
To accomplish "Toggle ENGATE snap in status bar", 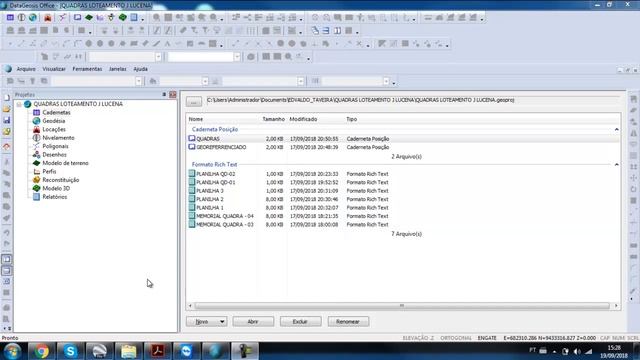I will pyautogui.click(x=487, y=338).
